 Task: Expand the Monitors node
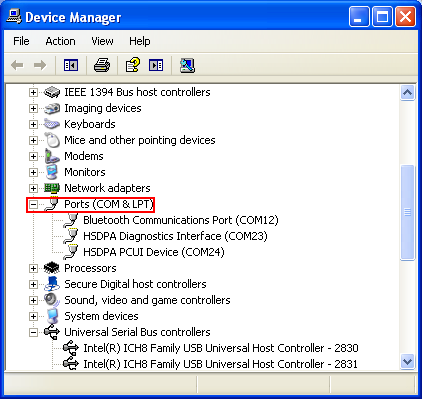[33, 172]
